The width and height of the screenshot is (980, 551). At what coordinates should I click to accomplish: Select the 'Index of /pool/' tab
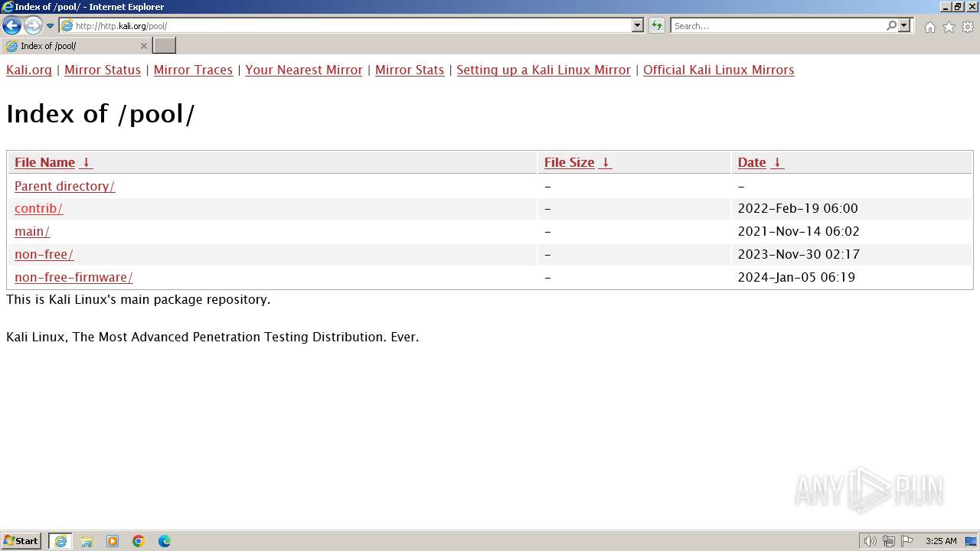pos(76,46)
